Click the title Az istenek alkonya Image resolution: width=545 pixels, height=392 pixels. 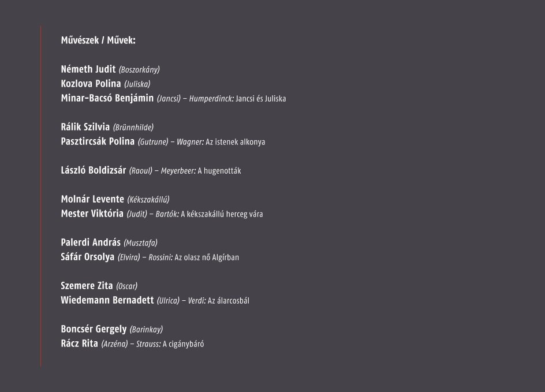click(236, 142)
